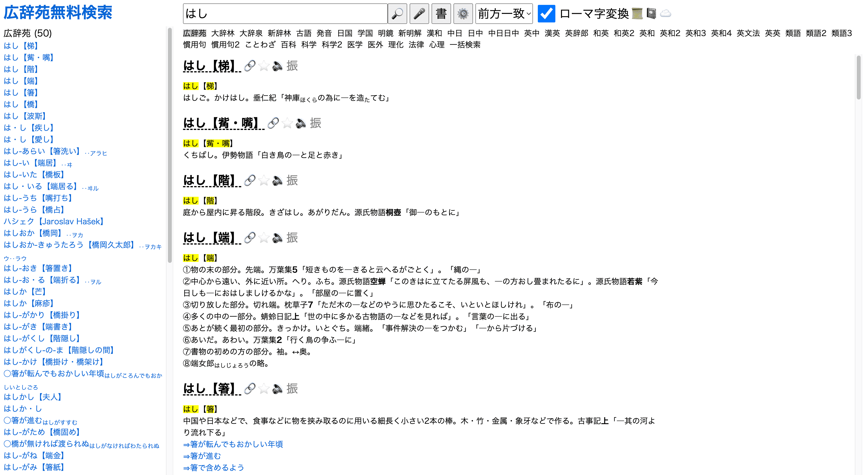Open the notebook icon in the header

[x=651, y=14]
